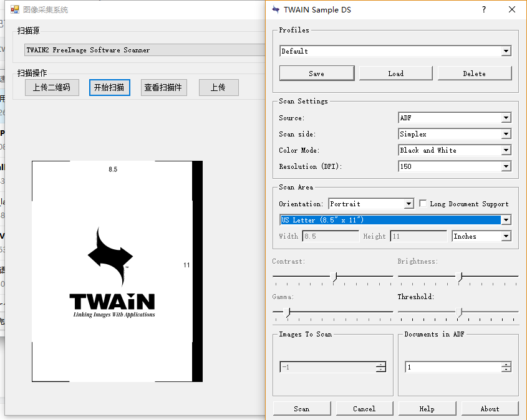Delete the Default profile
527x420 pixels.
tap(475, 73)
